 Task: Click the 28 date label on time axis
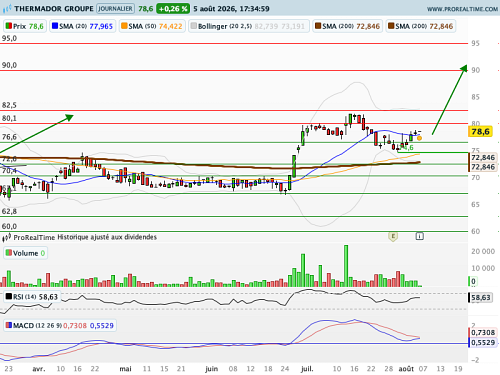pos(389,369)
